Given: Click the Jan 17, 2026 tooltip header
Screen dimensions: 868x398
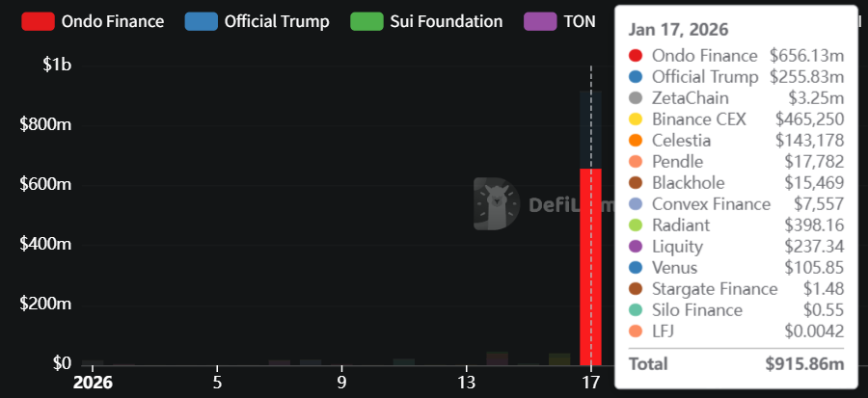Looking at the screenshot, I should 679,30.
